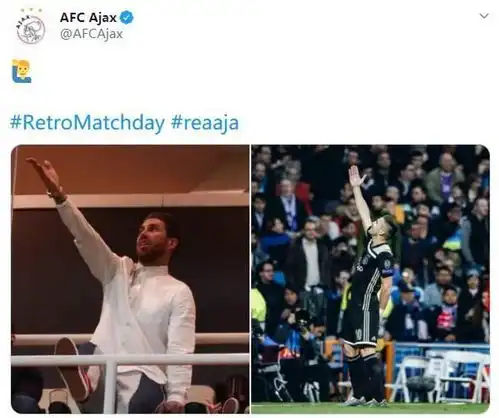The image size is (499, 418).
Task: Open the #RetroMatchday hashtag link
Action: (x=87, y=122)
